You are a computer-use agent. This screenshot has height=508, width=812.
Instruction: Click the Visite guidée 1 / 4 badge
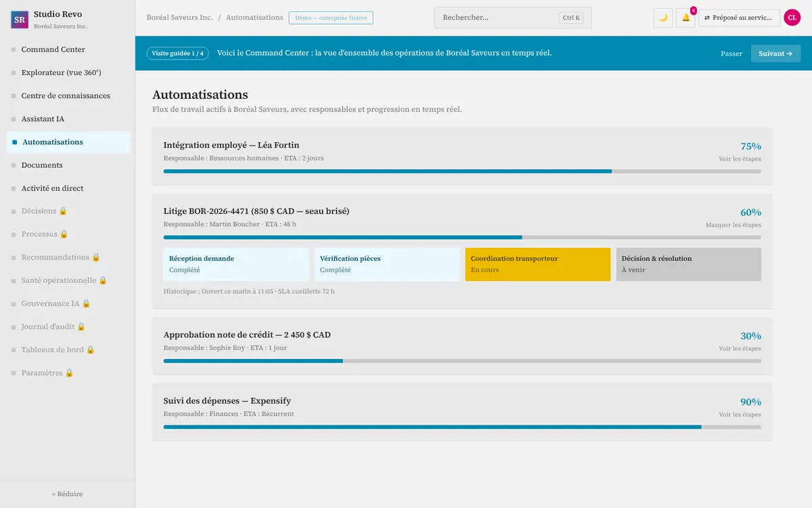177,54
